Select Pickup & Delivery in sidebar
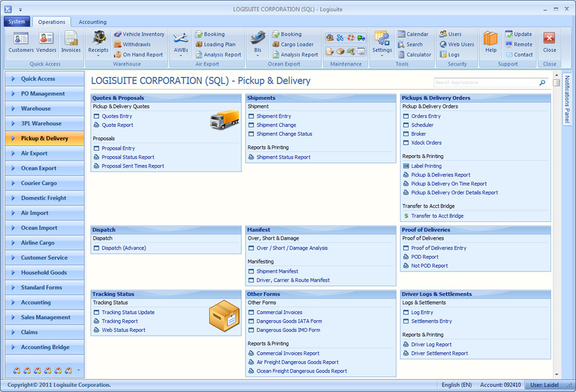This screenshot has width=576, height=392. [44, 138]
